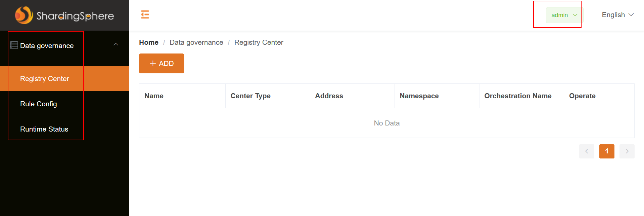Viewport: 644px width, 216px height.
Task: Go to previous page arrow
Action: pyautogui.click(x=586, y=151)
